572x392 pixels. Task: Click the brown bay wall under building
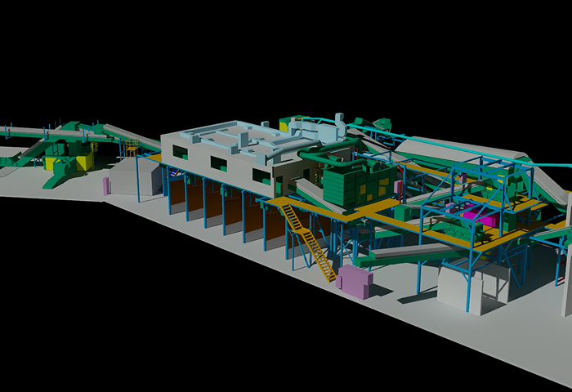click(233, 212)
